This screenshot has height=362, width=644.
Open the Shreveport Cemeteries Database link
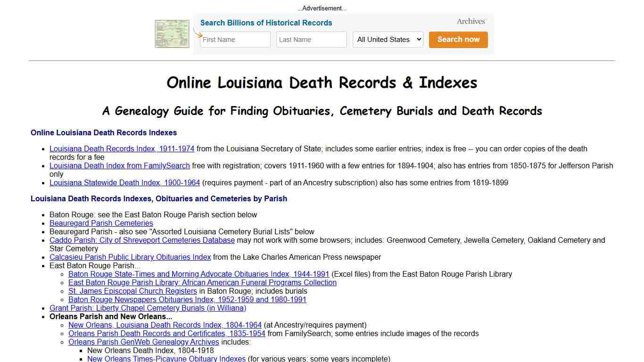[142, 240]
